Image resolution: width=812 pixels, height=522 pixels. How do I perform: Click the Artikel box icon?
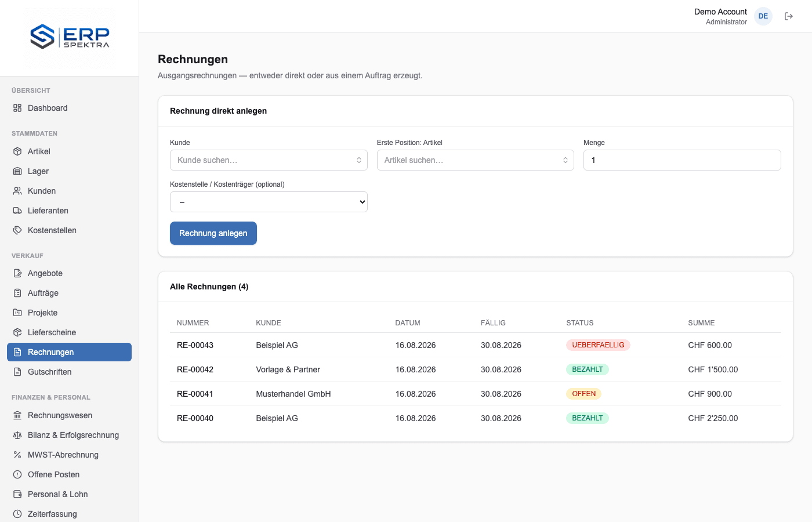[x=17, y=151]
